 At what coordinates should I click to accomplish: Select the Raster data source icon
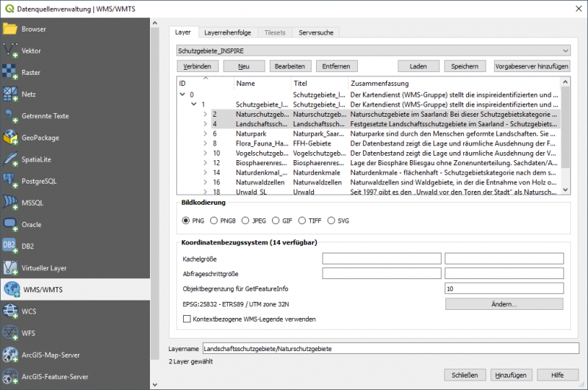(10, 72)
